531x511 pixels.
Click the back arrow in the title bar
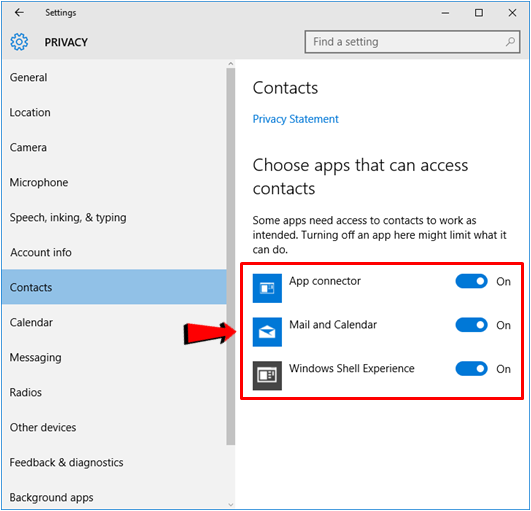click(x=19, y=13)
